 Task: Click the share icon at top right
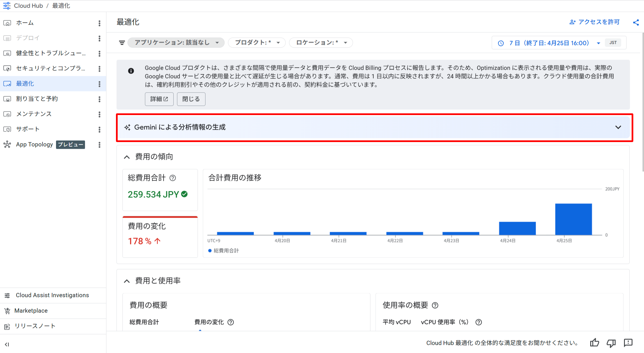636,23
